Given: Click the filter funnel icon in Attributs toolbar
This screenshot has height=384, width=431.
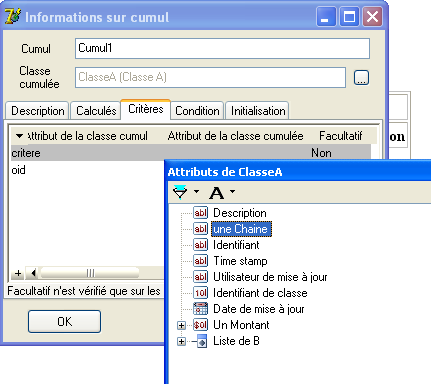Looking at the screenshot, I should click(180, 192).
